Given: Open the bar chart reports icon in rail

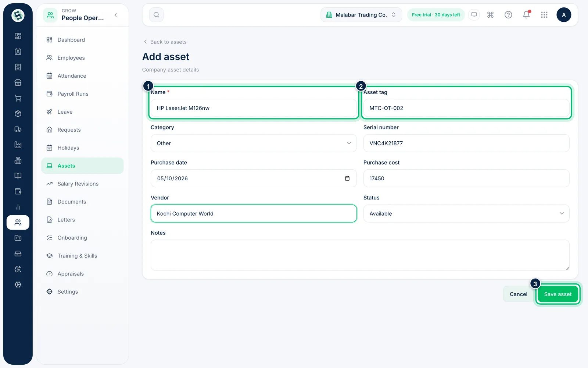Looking at the screenshot, I should click(18, 207).
